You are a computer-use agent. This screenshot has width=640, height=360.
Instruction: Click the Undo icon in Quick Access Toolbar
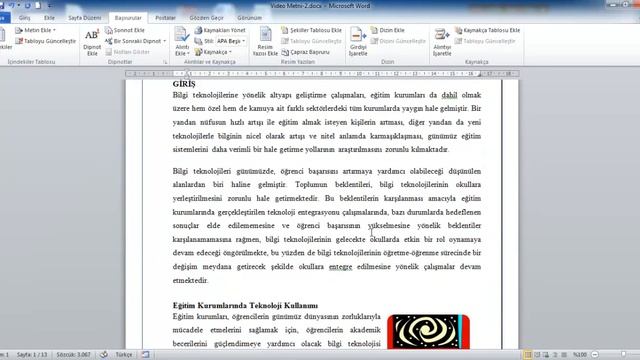click(x=12, y=5)
